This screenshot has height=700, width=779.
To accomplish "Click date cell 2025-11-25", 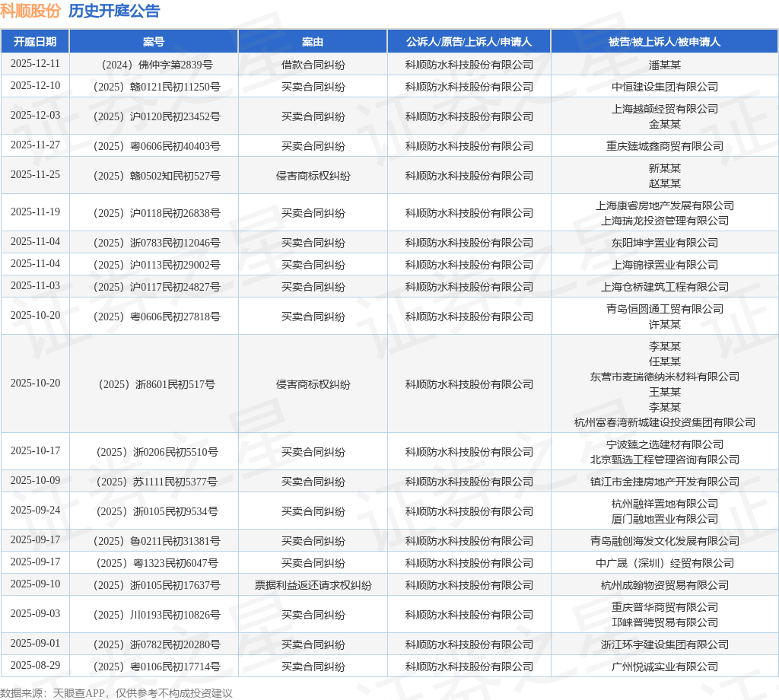I will [35, 175].
